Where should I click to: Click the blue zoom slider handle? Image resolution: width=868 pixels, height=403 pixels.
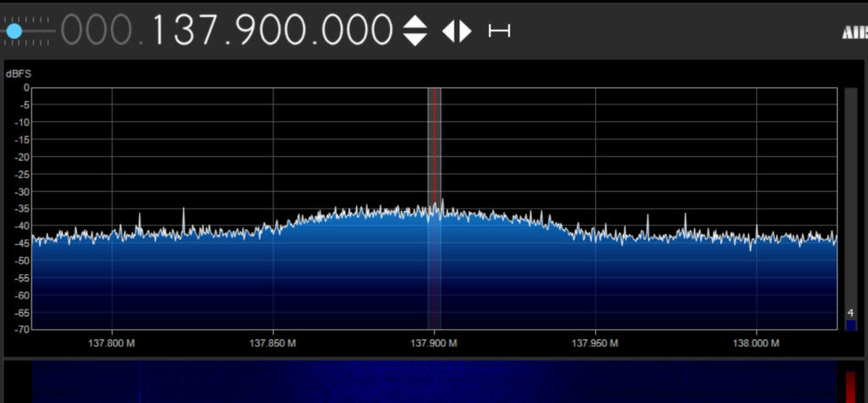(851, 324)
